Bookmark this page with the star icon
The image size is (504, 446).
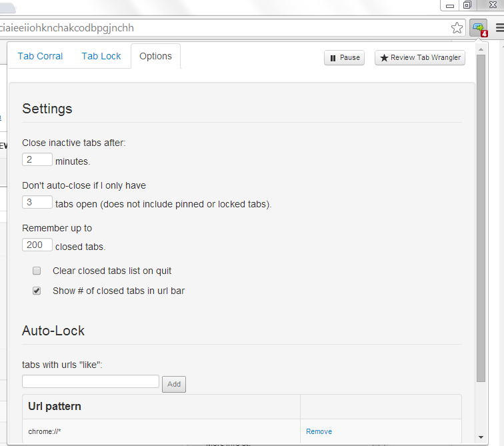[457, 28]
